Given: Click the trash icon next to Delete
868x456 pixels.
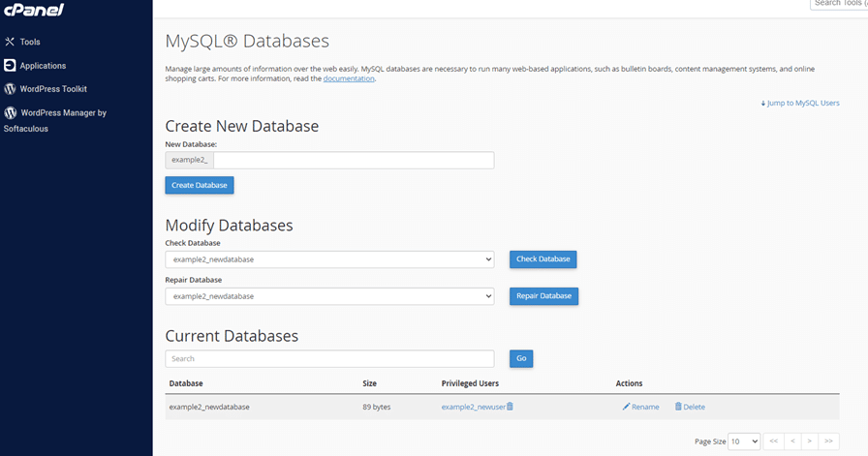Looking at the screenshot, I should point(678,407).
